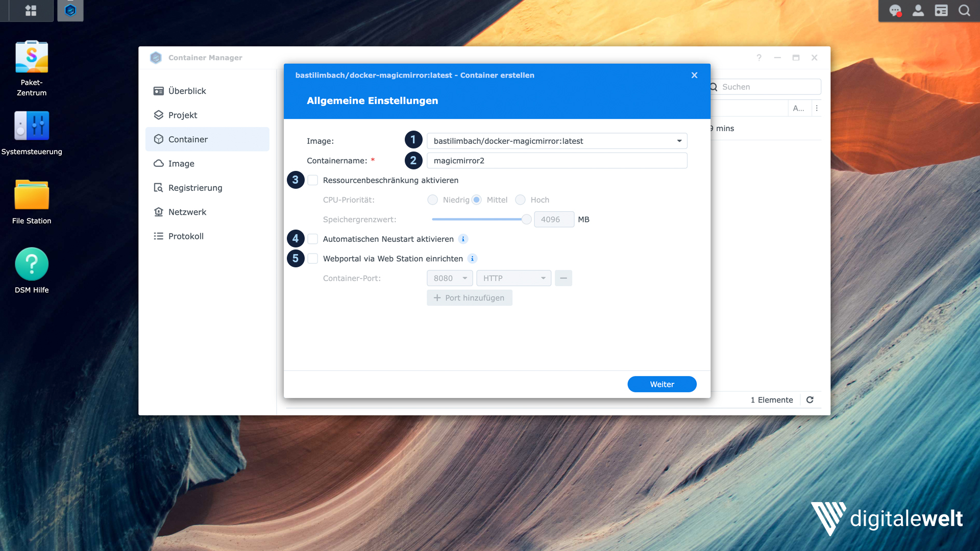The height and width of the screenshot is (551, 980).
Task: Open the Protokoll section
Action: click(186, 236)
